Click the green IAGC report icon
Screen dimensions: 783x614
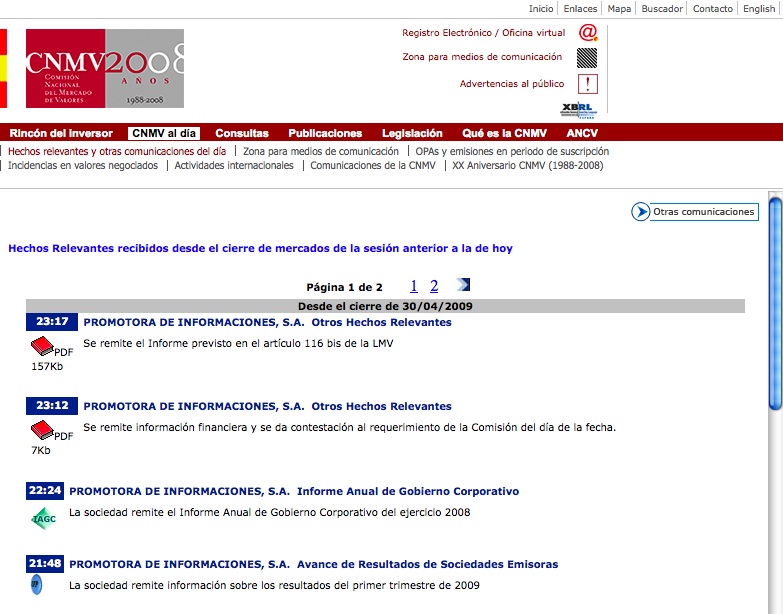(42, 517)
